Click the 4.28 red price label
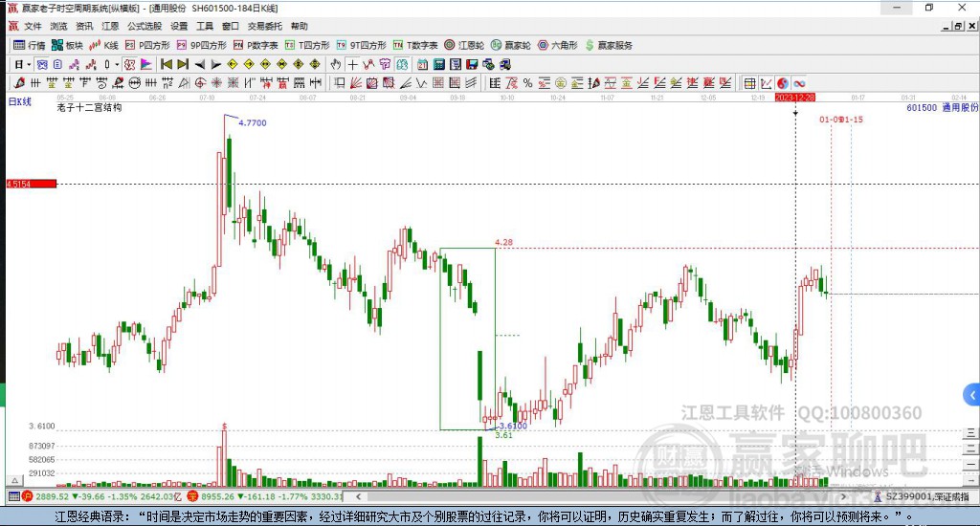Image resolution: width=980 pixels, height=526 pixels. tap(503, 242)
